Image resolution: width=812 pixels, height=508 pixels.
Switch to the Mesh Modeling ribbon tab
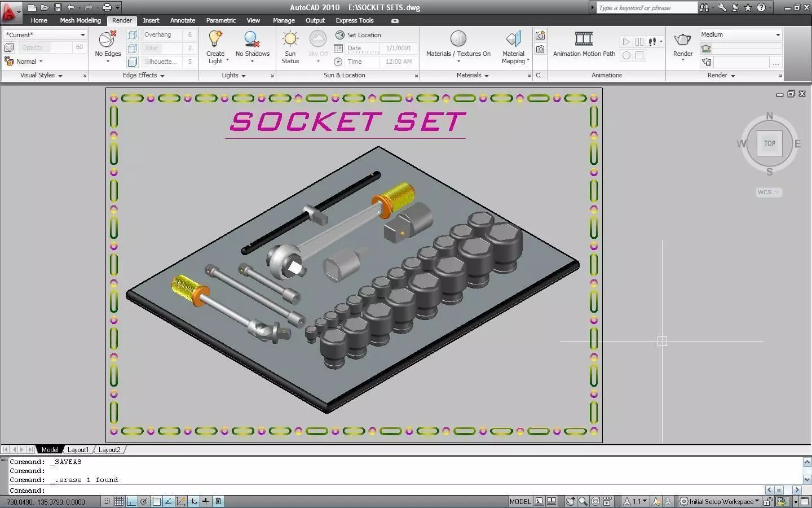point(80,20)
